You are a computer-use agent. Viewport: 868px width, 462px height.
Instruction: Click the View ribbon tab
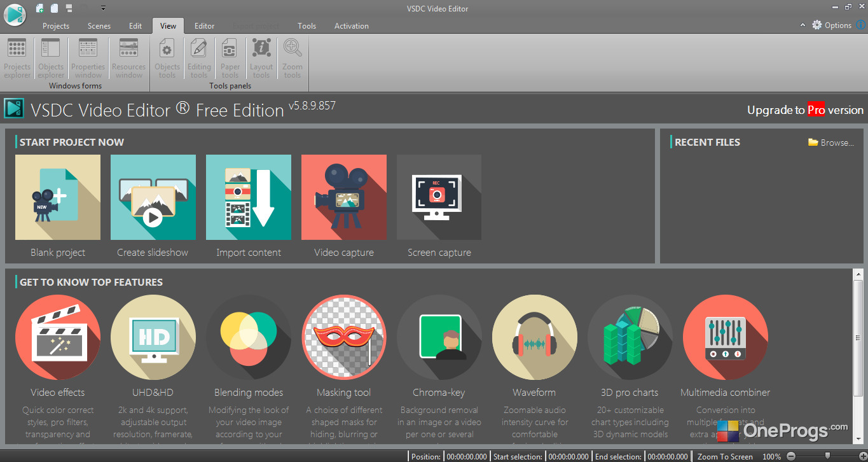click(x=169, y=26)
